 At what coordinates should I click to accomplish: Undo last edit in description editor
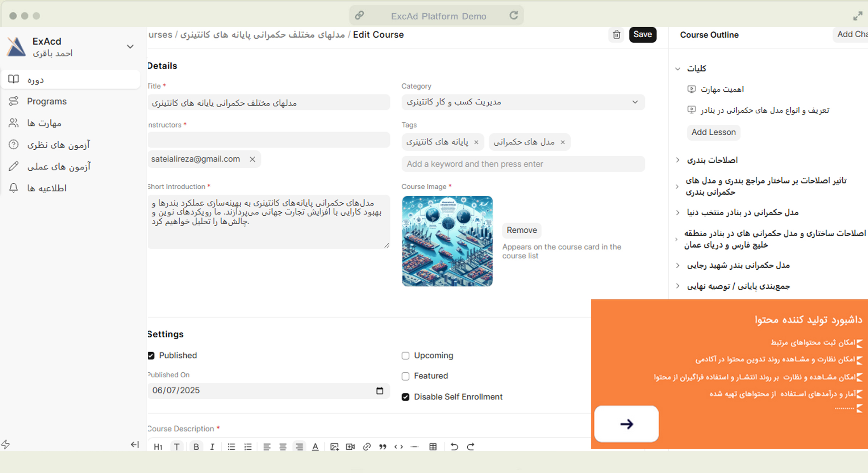click(x=454, y=447)
